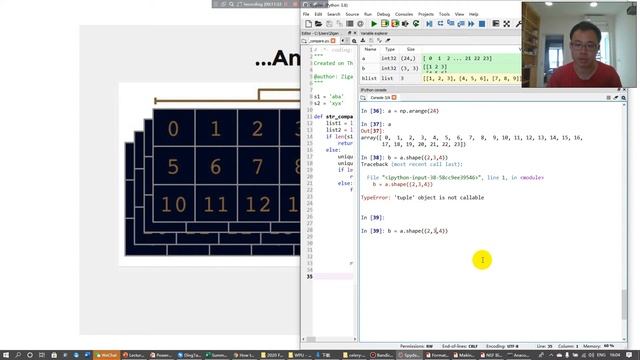640x360 pixels.
Task: Open the Run menu
Action: pos(368,14)
